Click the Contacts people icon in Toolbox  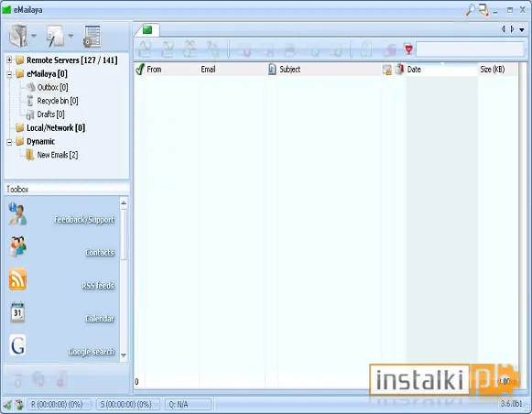tap(17, 246)
